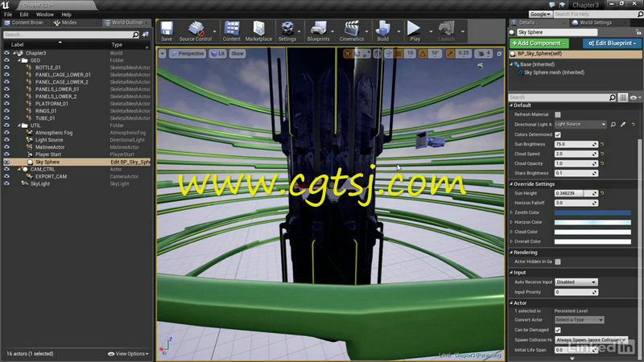Toggle Actor Hidden In Game checkbox
The image size is (644, 362).
(x=558, y=261)
